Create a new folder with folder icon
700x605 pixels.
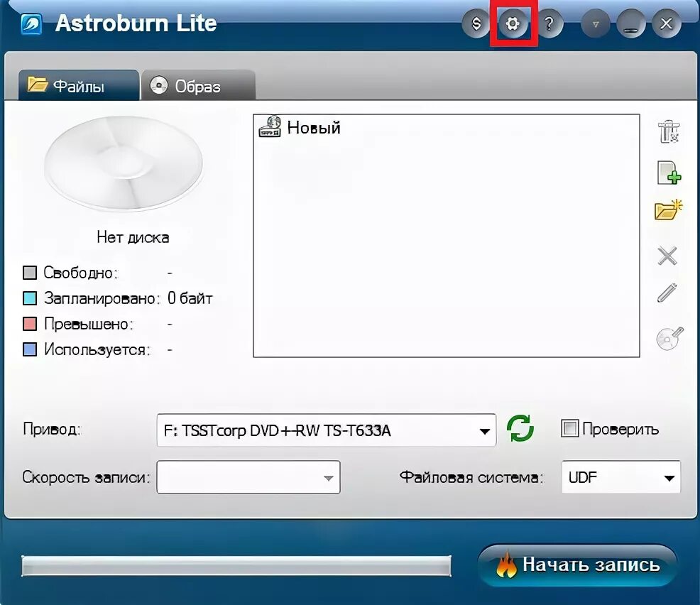[x=668, y=210]
